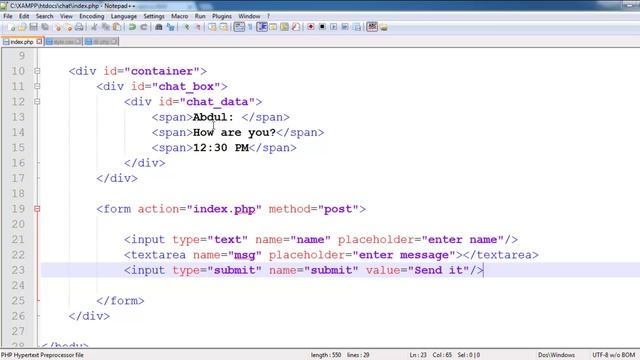
Task: Open the View menu
Action: pyautogui.click(x=66, y=16)
